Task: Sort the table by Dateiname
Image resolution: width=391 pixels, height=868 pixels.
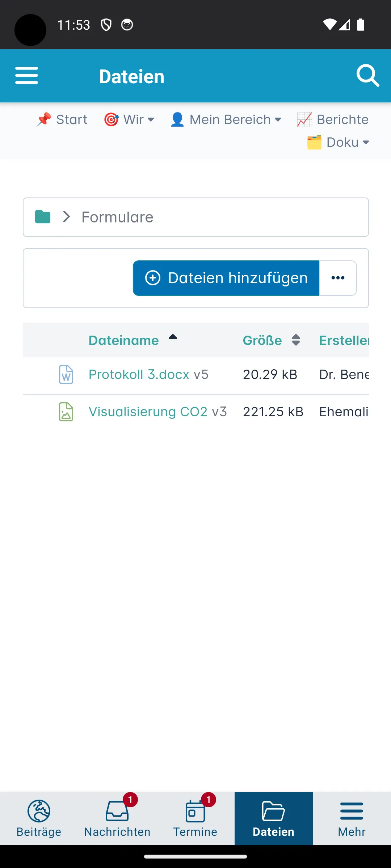Action: click(x=123, y=340)
